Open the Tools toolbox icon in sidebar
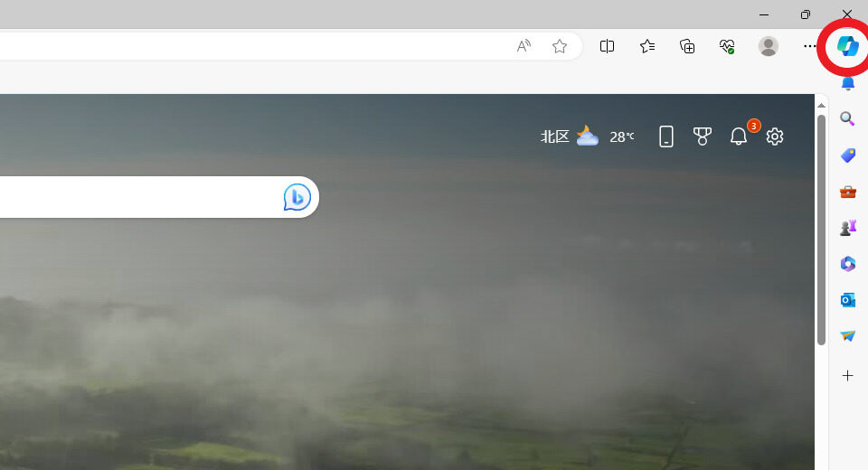 point(847,192)
